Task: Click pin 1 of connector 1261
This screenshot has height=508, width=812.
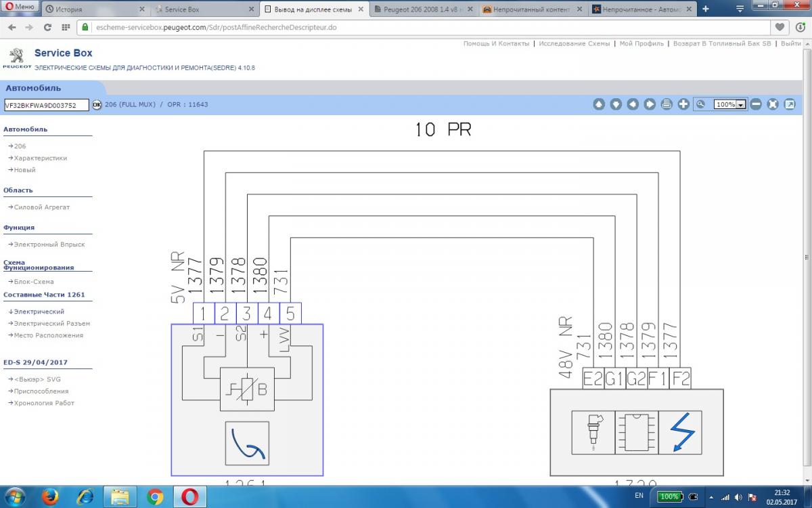Action: (203, 314)
